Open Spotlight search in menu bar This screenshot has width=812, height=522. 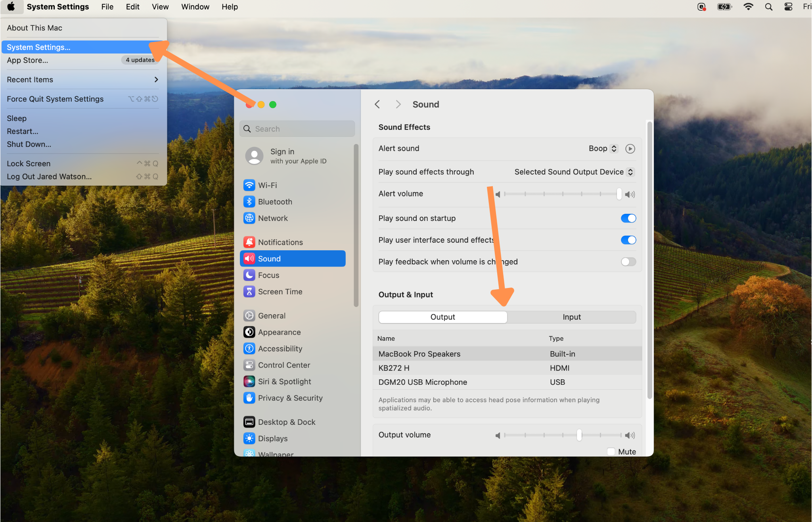coord(768,7)
